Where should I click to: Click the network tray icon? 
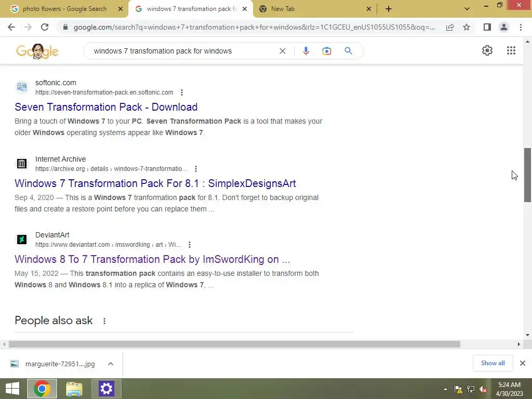(471, 389)
